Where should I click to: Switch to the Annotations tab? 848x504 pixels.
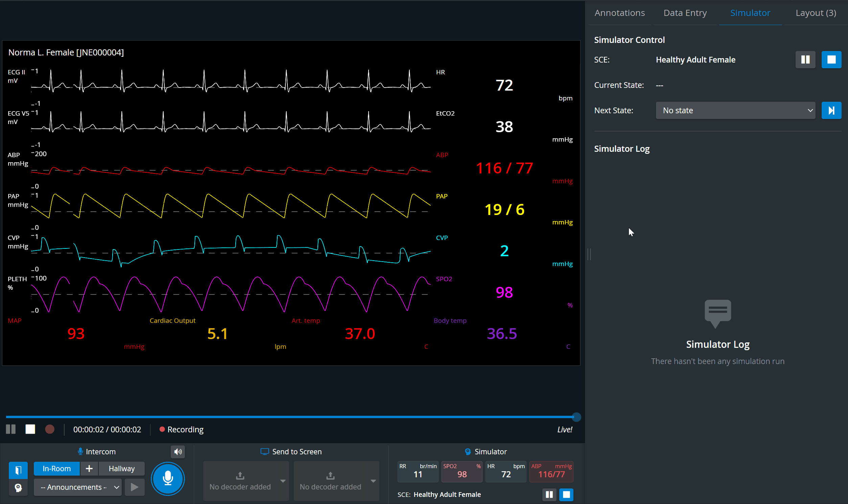619,13
